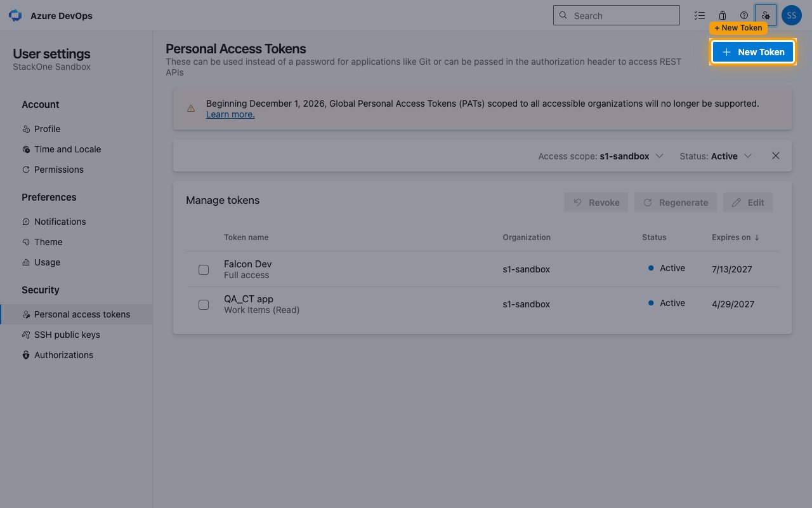Viewport: 812px width, 508px height.
Task: Open the work items checklist icon in header
Action: [700, 15]
